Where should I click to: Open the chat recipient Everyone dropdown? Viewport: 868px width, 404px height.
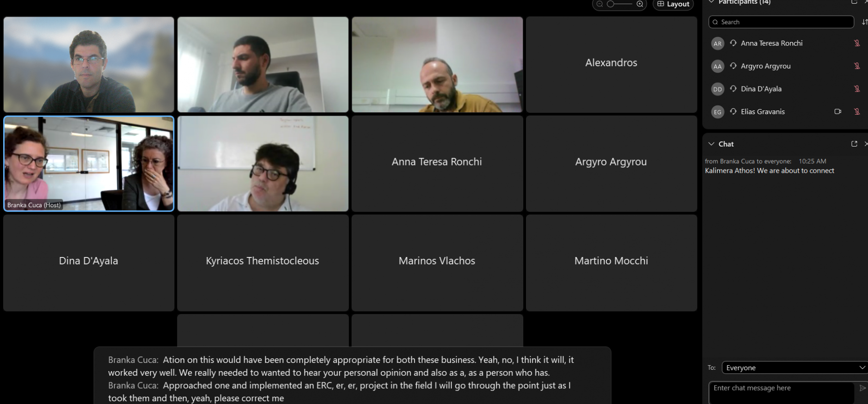click(x=795, y=367)
